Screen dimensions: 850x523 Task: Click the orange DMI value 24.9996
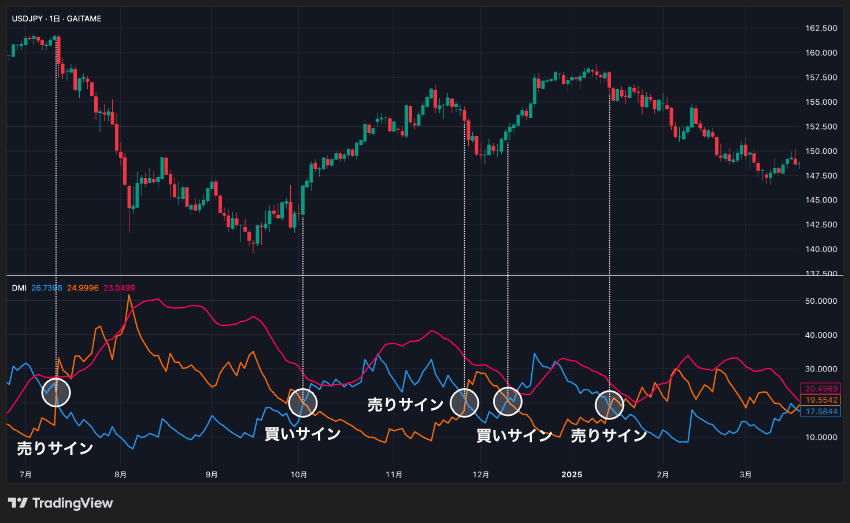[x=82, y=288]
